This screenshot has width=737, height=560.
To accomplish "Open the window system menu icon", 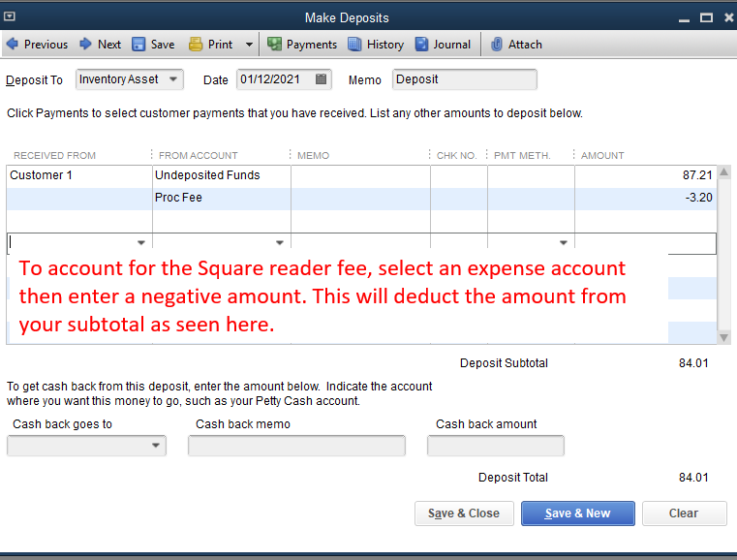I will [10, 16].
